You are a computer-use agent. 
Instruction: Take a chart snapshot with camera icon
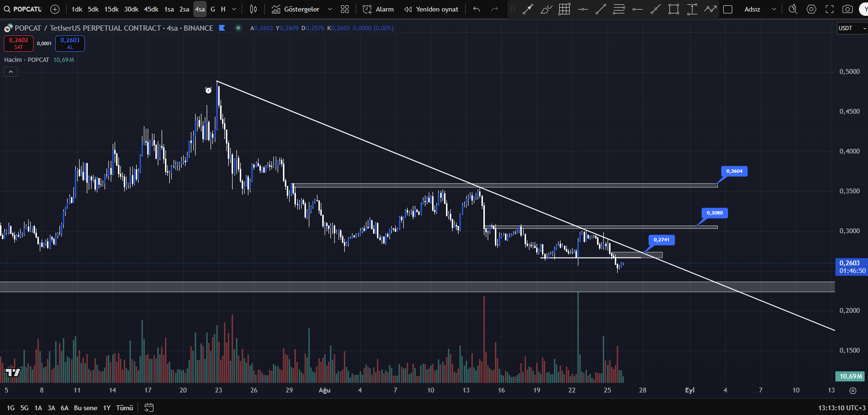(x=847, y=9)
